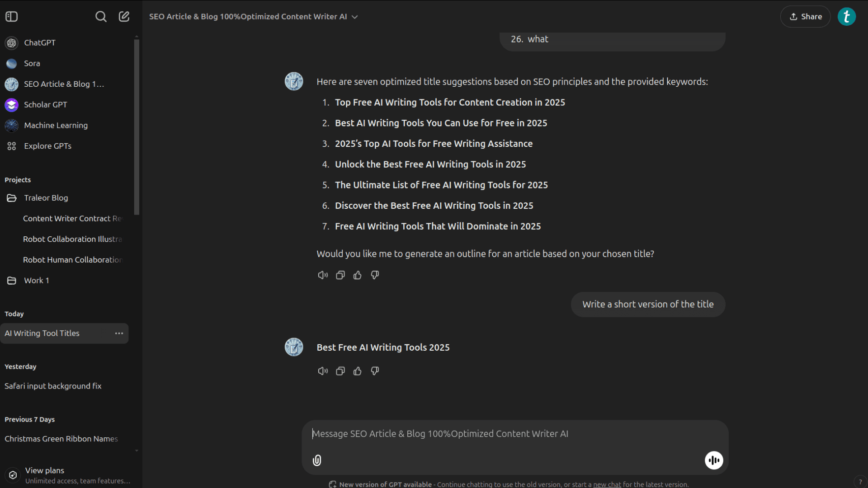Image resolution: width=868 pixels, height=488 pixels.
Task: Give a thumbs up to the title list
Action: point(357,275)
